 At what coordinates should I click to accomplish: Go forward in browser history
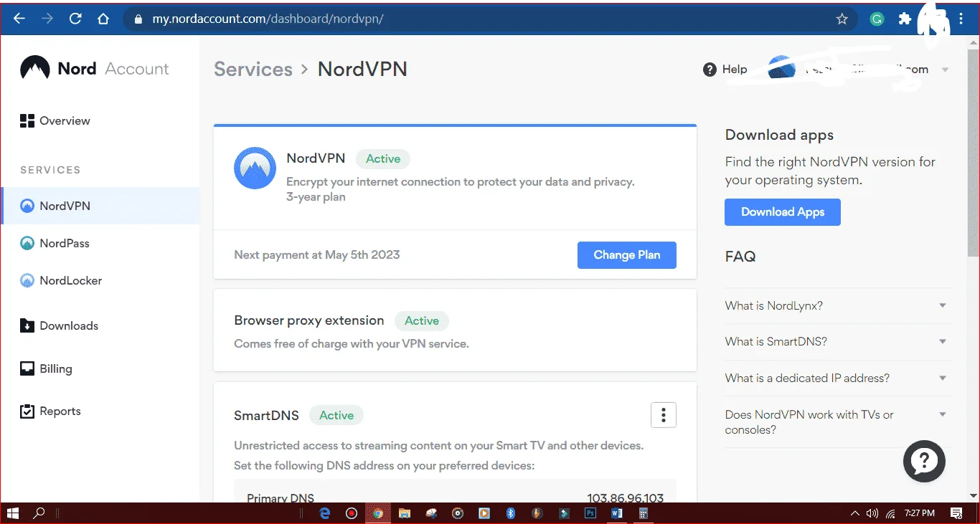click(x=47, y=19)
